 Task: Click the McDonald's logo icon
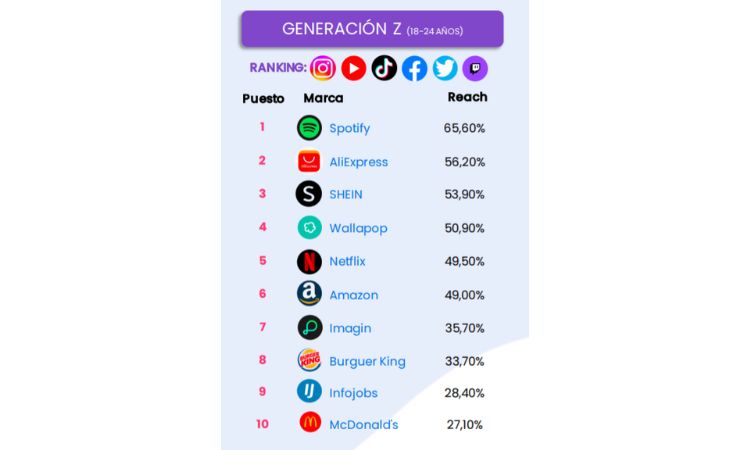click(x=310, y=423)
